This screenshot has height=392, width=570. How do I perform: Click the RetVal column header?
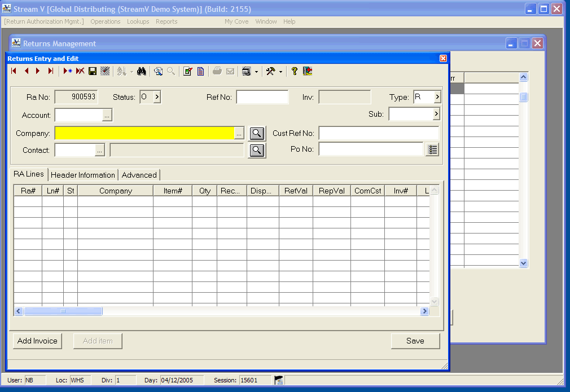(x=296, y=191)
